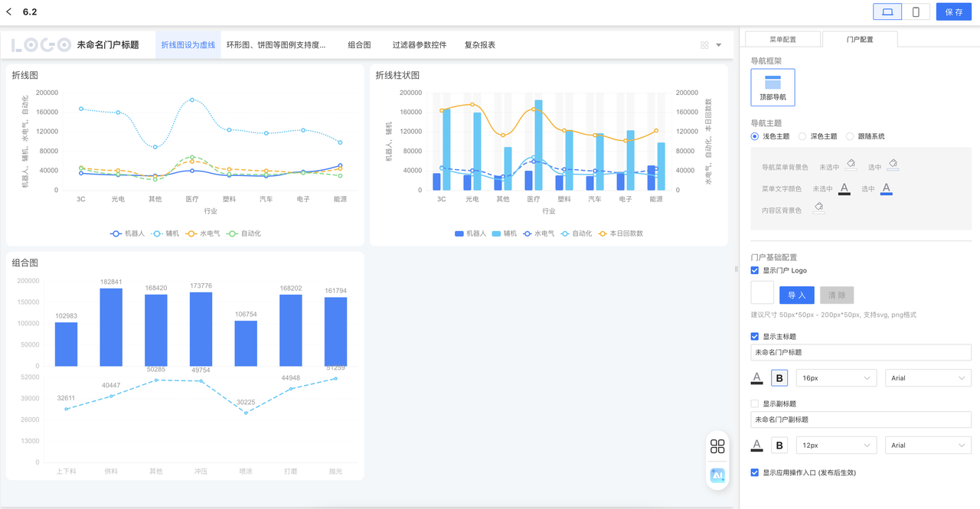Toggle bold for the subtitle
The width and height of the screenshot is (980, 509).
pos(779,445)
